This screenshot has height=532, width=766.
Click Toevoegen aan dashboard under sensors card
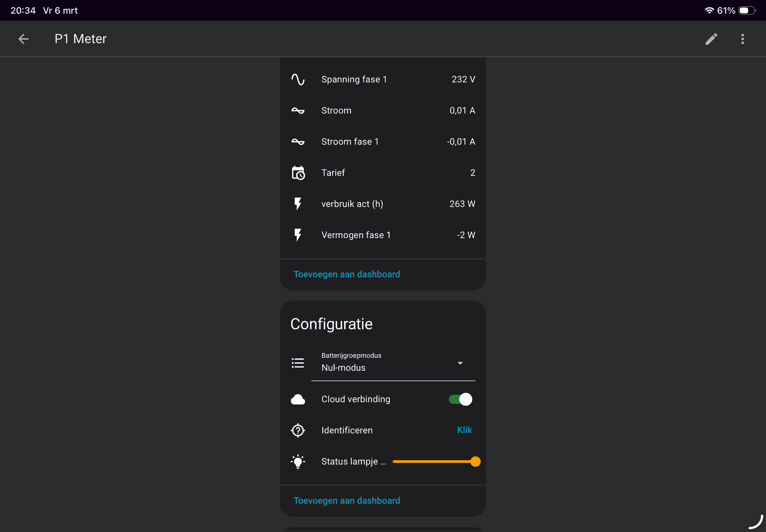point(347,275)
